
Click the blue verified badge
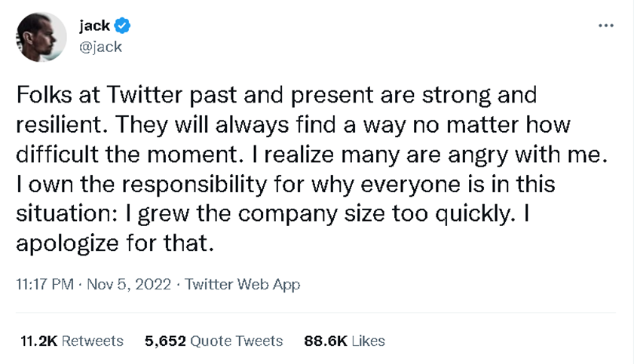click(x=122, y=27)
